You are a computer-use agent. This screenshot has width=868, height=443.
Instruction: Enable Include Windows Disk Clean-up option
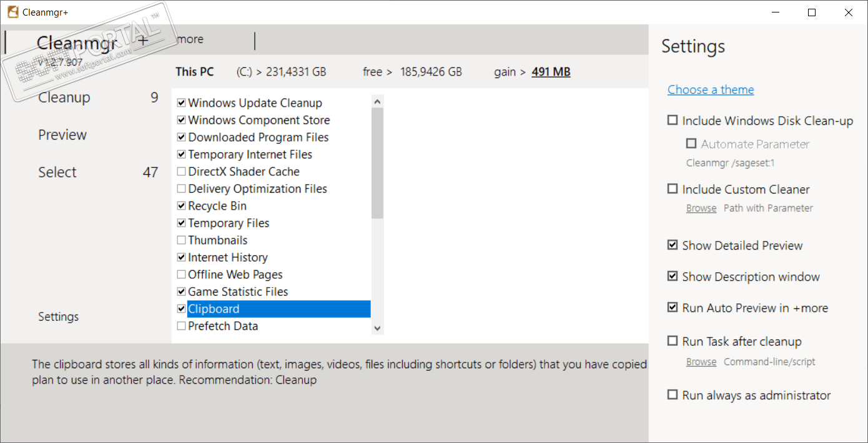coord(673,120)
